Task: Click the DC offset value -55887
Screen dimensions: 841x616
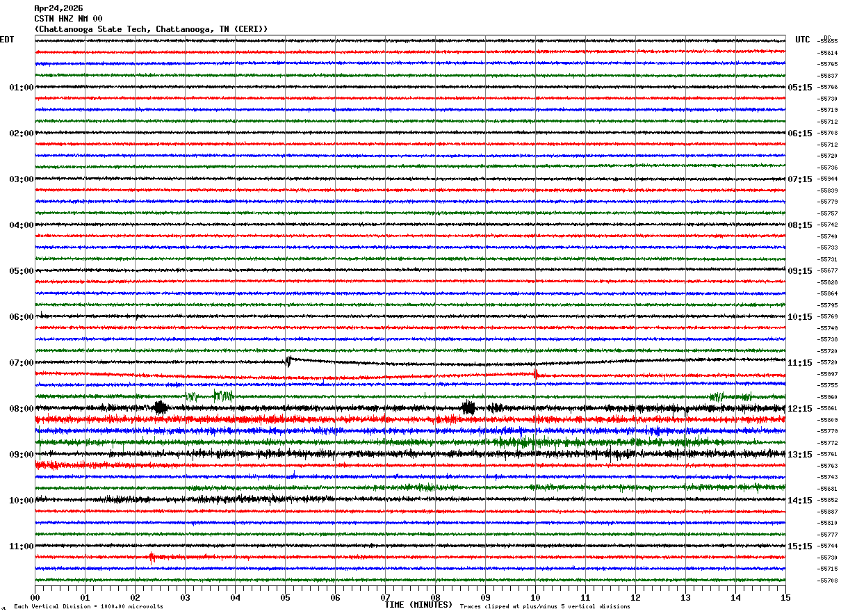Action: [828, 512]
